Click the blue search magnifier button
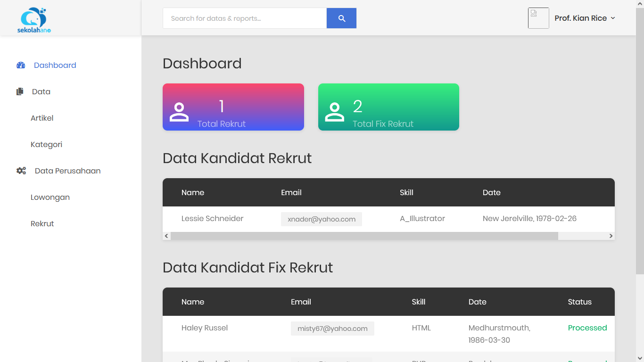644x362 pixels. pyautogui.click(x=341, y=18)
